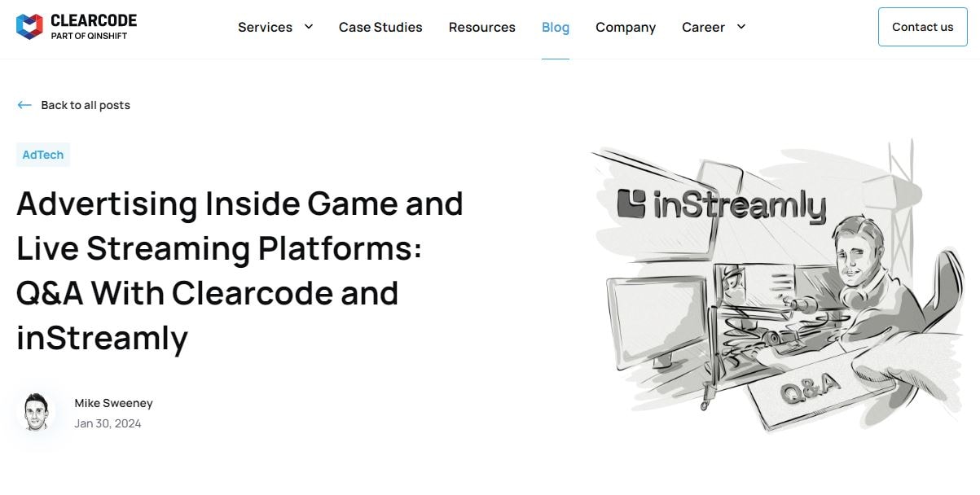
Task: Expand the Services dropdown chevron
Action: [x=309, y=27]
